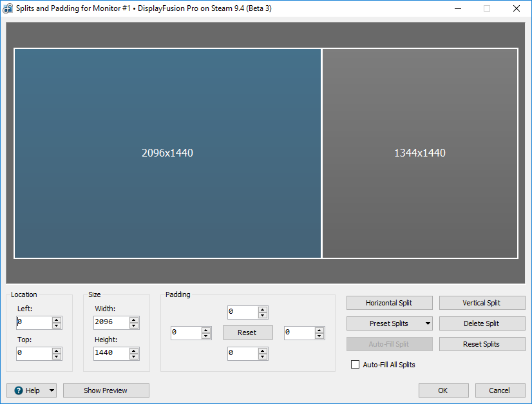Expand the Help dropdown arrow
This screenshot has width=532, height=404.
tap(52, 390)
